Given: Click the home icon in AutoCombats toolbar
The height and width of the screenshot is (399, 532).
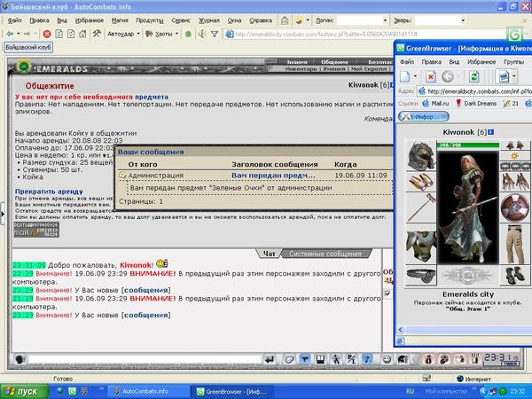Looking at the screenshot, I should point(82,34).
